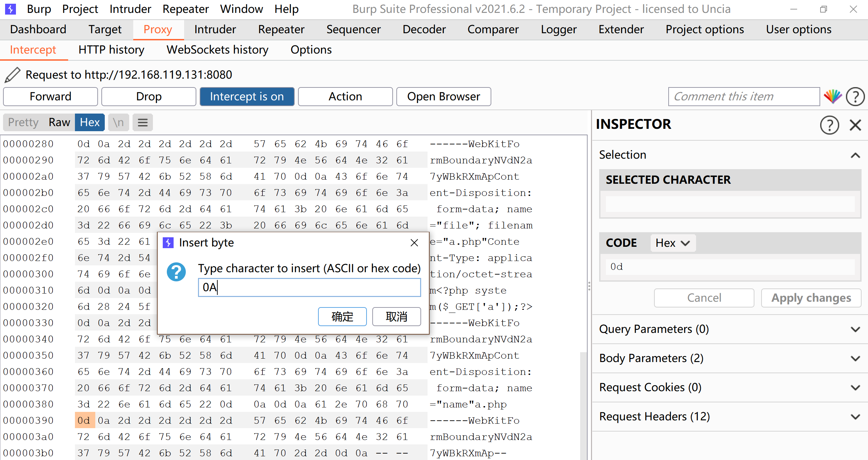Image resolution: width=868 pixels, height=460 pixels.
Task: Click Apply changes in the Inspector
Action: coord(811,298)
